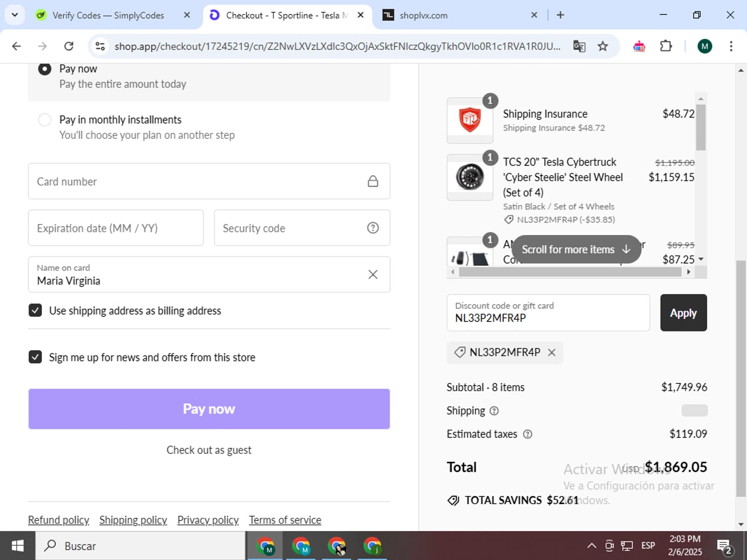This screenshot has width=747, height=560.
Task: Open Windows Start menu
Action: [17, 546]
